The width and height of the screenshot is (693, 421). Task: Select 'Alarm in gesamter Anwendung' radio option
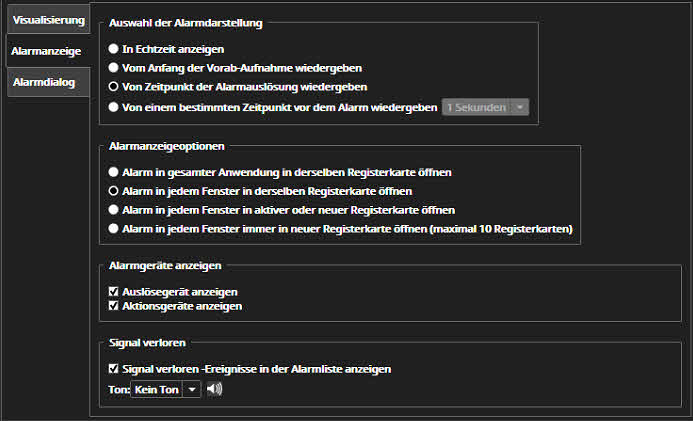coord(114,172)
